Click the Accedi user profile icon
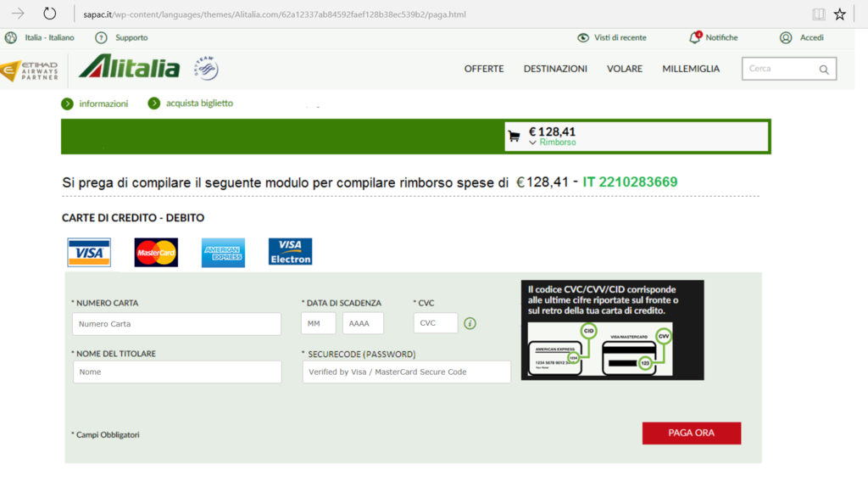This screenshot has height=481, width=868. pyautogui.click(x=786, y=37)
